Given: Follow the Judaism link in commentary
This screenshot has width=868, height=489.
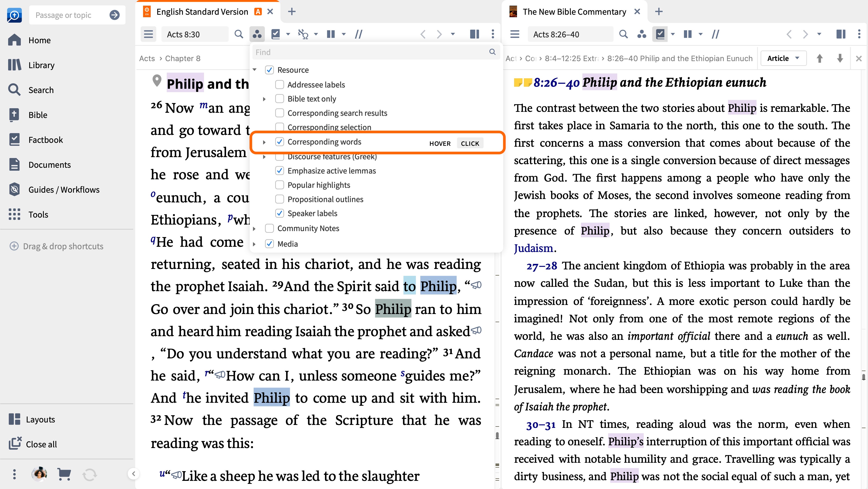Looking at the screenshot, I should click(x=534, y=248).
